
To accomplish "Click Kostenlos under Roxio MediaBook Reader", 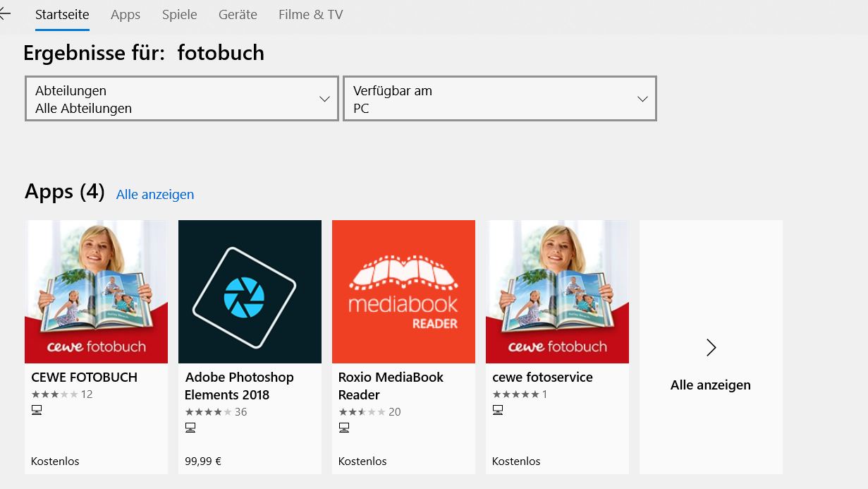I will point(362,461).
